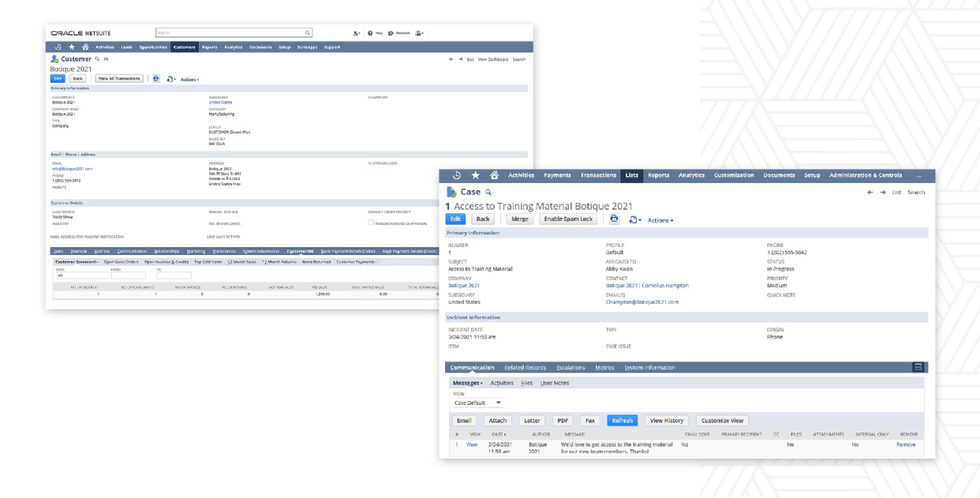Viewport: 980px width, 498px height.
Task: Open the Shortcuts star in Case navigation bar
Action: 475,175
